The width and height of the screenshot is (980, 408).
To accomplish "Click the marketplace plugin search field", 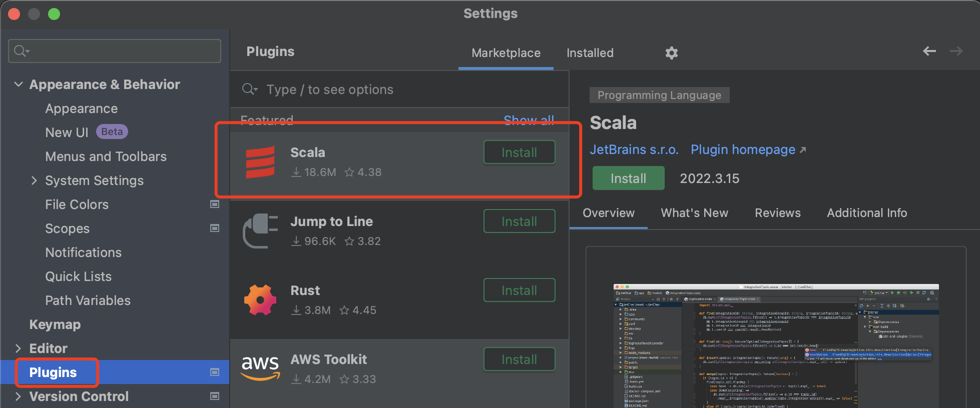I will [400, 89].
